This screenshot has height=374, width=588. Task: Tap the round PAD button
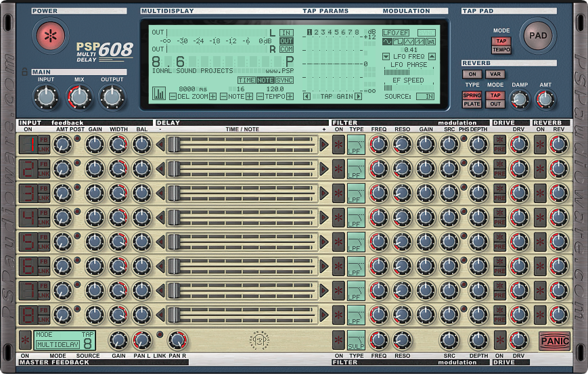537,36
